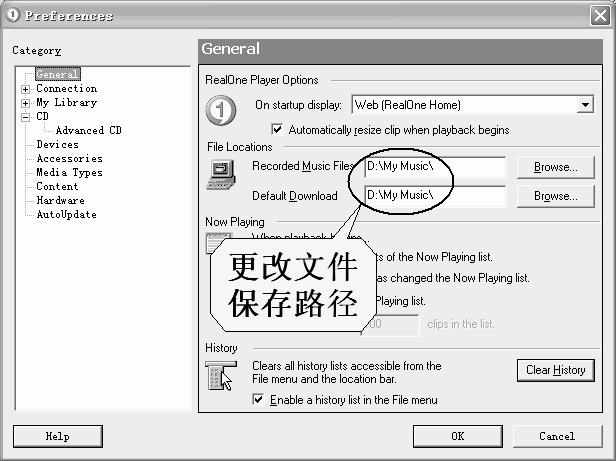Click the Recorded Music Files path field
The image size is (616, 461).
[x=435, y=167]
